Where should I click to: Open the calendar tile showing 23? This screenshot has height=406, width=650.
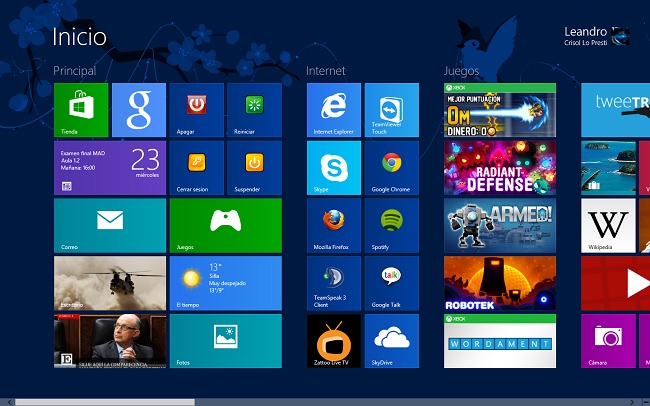[110, 168]
